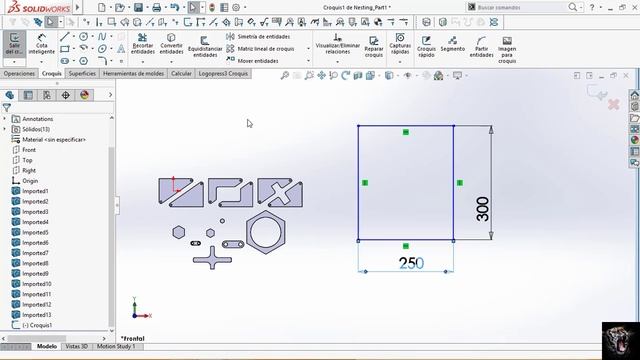Click Matriz lineal de croquis button

click(x=260, y=49)
